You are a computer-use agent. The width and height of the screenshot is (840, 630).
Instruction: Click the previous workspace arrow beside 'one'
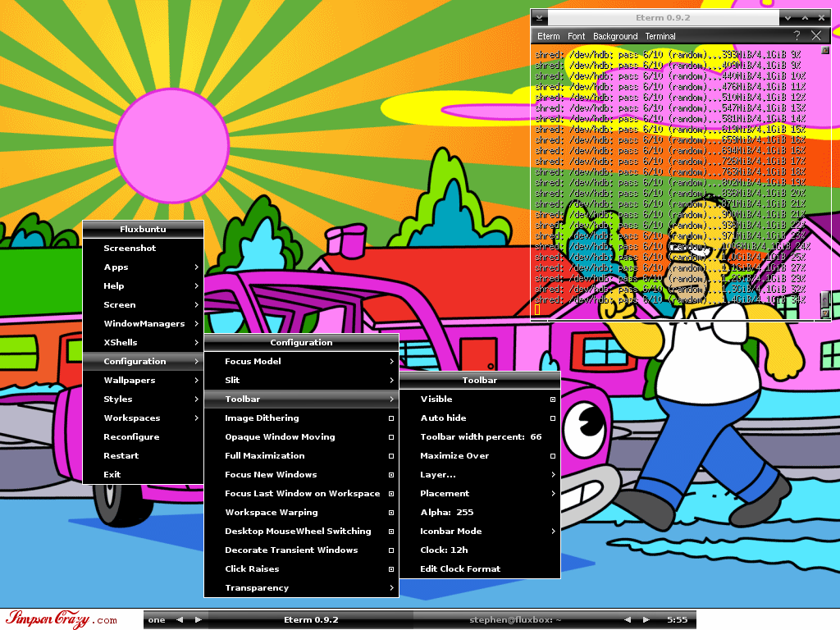[180, 619]
